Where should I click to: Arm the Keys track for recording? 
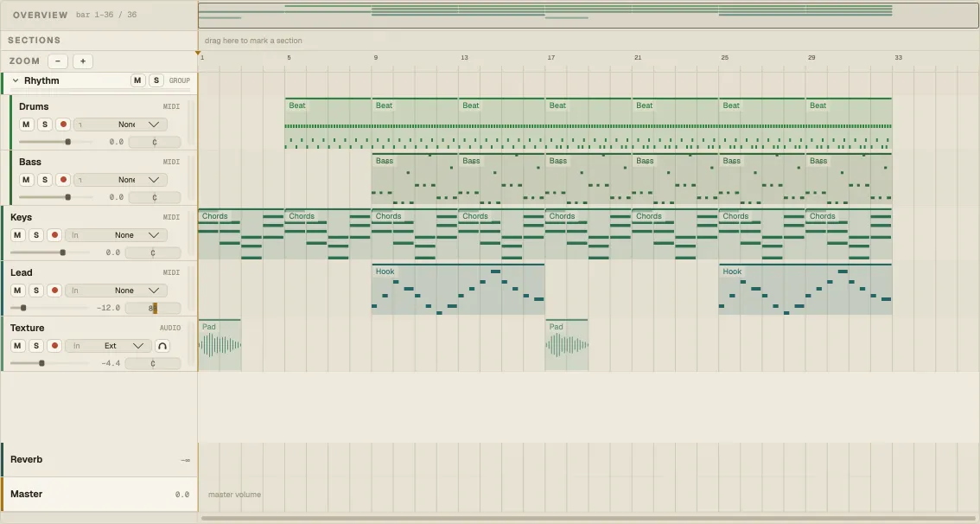(x=54, y=235)
